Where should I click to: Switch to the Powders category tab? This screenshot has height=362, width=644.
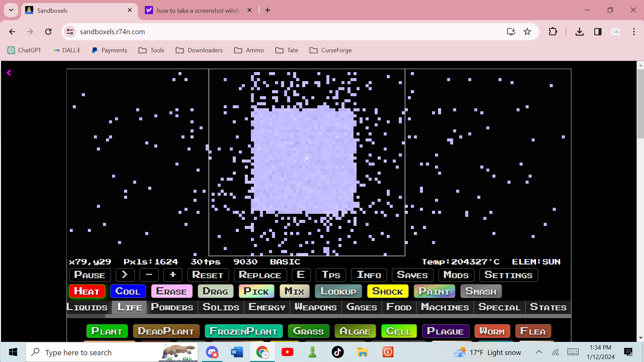click(172, 307)
